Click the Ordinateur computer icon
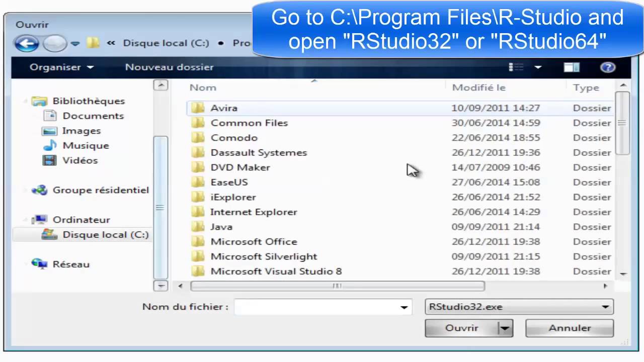Image resolution: width=644 pixels, height=362 pixels. click(39, 220)
